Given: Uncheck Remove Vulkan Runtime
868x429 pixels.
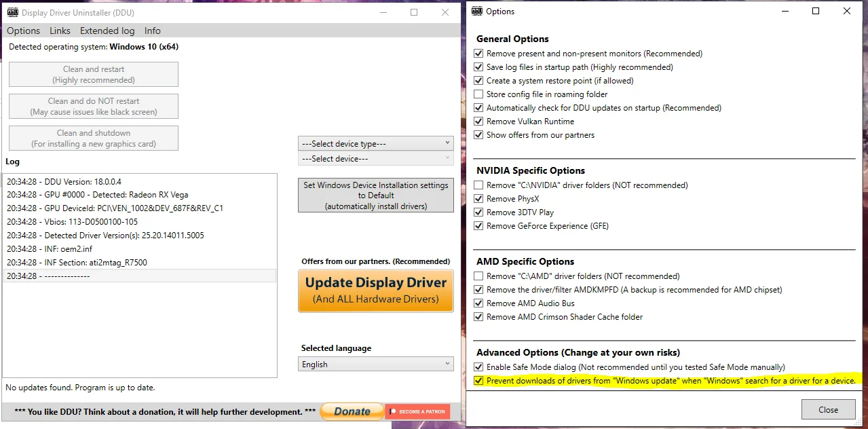Looking at the screenshot, I should click(479, 122).
